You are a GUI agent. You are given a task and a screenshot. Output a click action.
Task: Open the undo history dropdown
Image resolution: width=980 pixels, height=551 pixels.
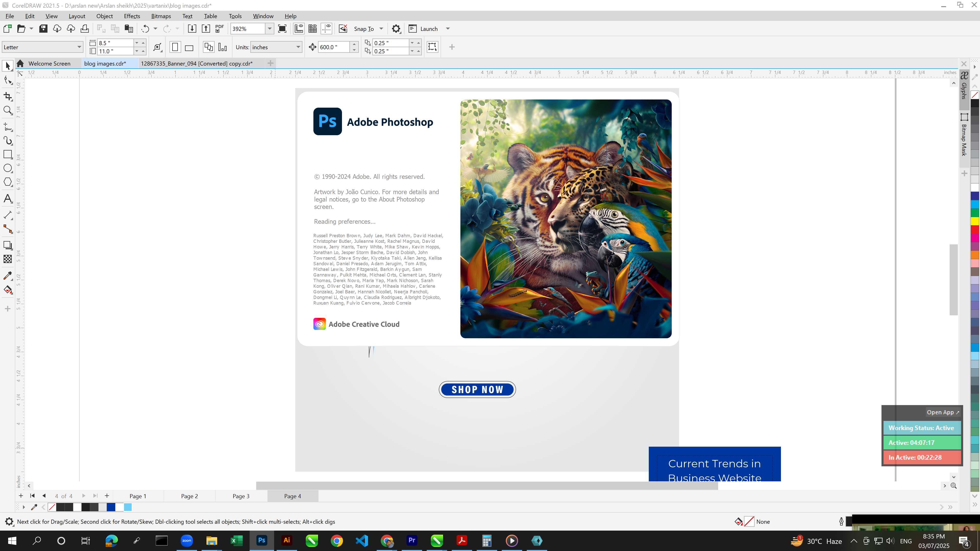click(x=155, y=29)
